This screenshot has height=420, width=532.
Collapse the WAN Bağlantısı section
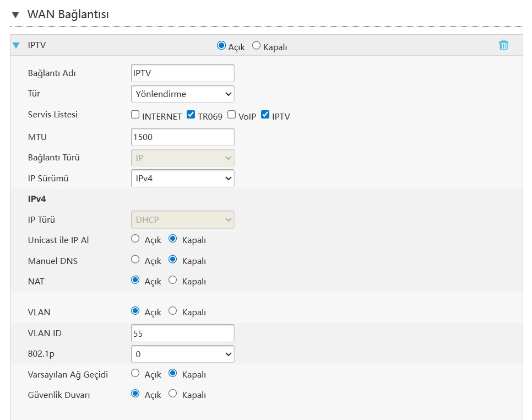click(x=15, y=15)
